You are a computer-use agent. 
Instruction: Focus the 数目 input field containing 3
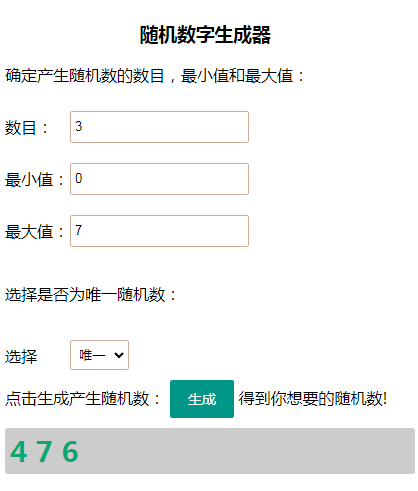pos(159,127)
